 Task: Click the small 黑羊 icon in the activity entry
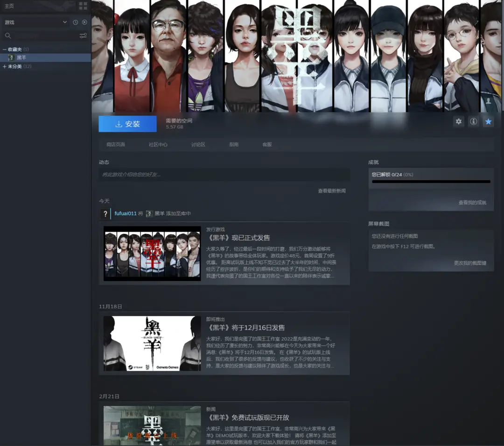149,213
